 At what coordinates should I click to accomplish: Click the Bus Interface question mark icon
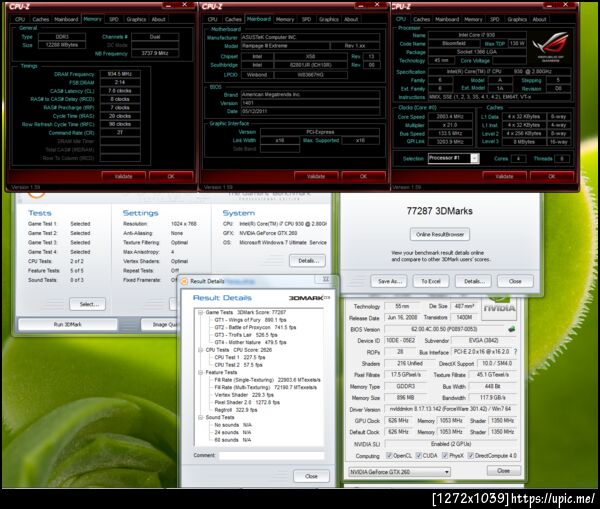(x=515, y=351)
